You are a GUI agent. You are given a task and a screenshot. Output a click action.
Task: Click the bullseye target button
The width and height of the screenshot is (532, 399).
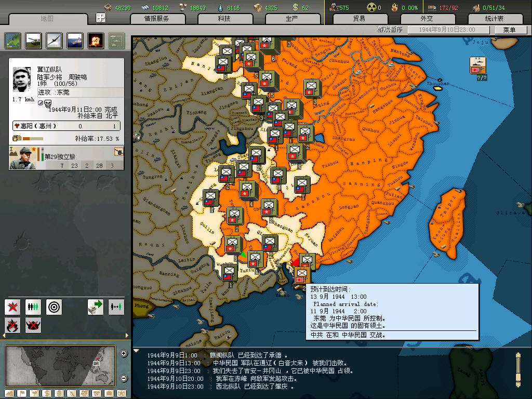[54, 307]
